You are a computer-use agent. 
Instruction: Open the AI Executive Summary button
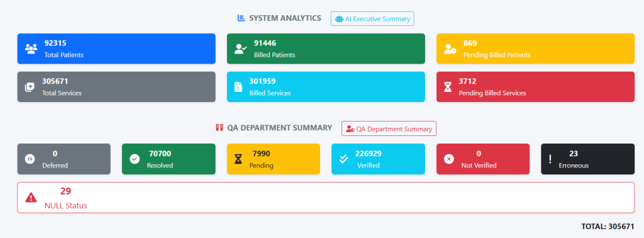pyautogui.click(x=372, y=18)
